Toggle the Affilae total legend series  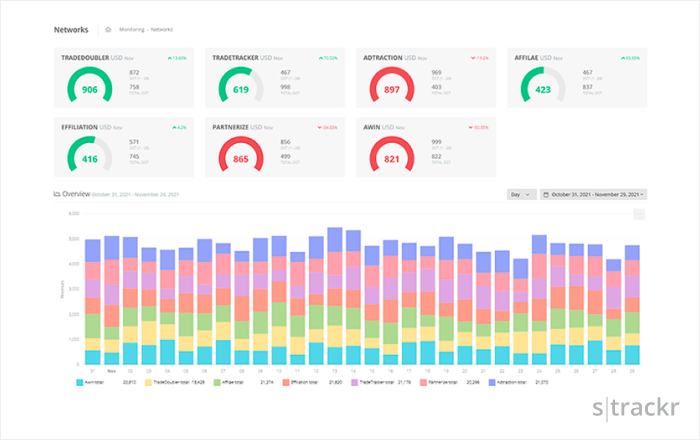click(x=244, y=382)
